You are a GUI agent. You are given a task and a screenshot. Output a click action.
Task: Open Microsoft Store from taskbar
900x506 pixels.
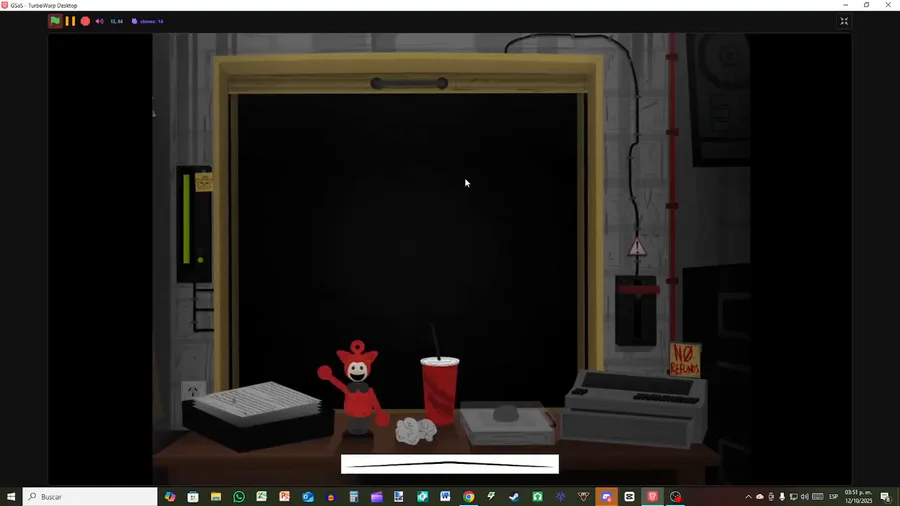pyautogui.click(x=193, y=496)
